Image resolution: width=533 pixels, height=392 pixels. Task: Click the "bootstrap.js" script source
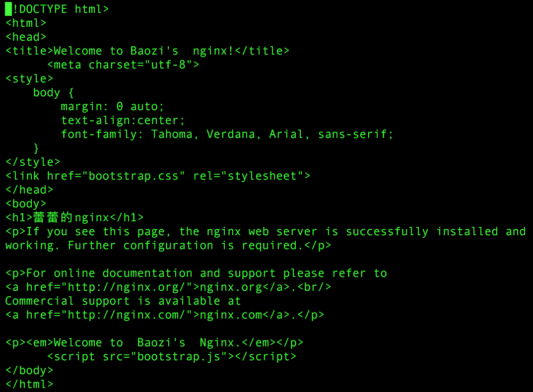point(182,356)
